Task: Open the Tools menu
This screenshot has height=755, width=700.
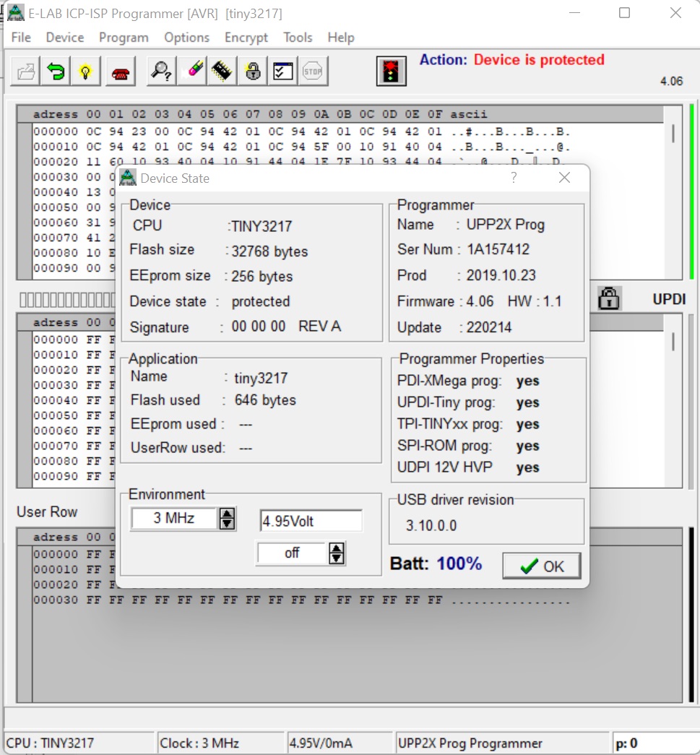Action: click(x=298, y=38)
